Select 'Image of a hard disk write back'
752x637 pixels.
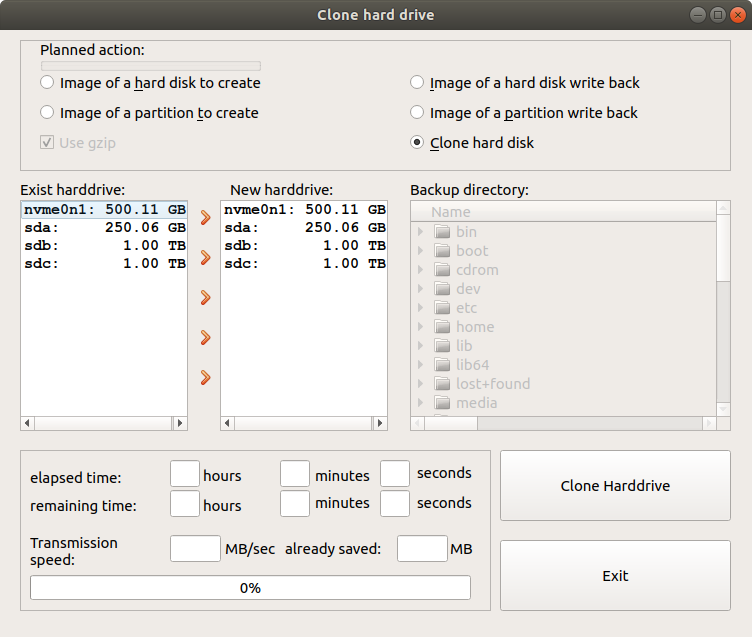(x=525, y=83)
